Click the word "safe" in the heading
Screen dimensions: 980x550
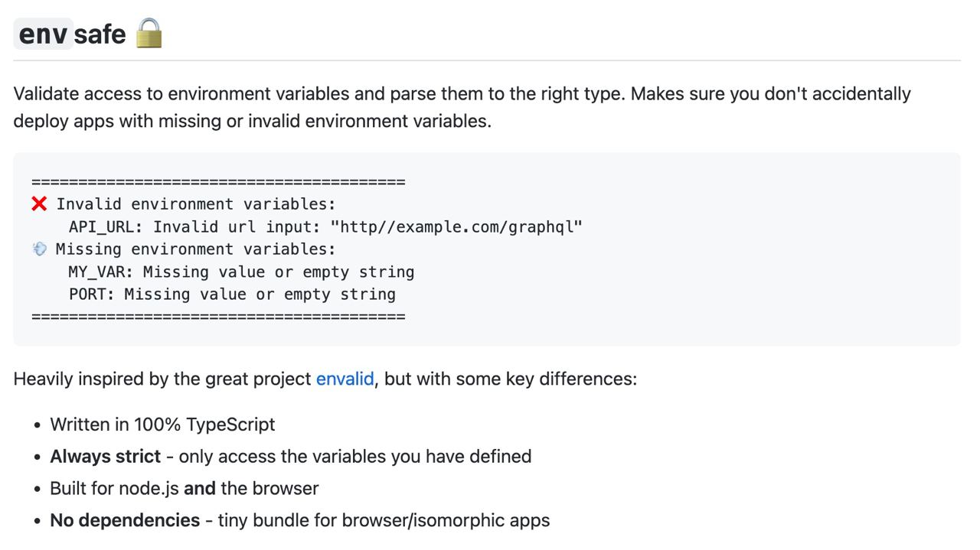click(100, 34)
